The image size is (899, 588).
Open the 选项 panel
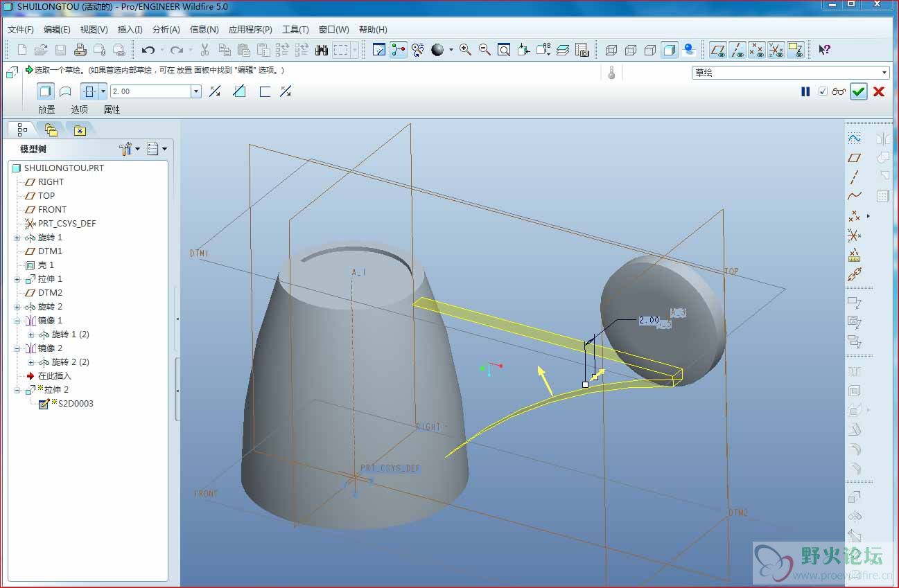click(x=79, y=109)
